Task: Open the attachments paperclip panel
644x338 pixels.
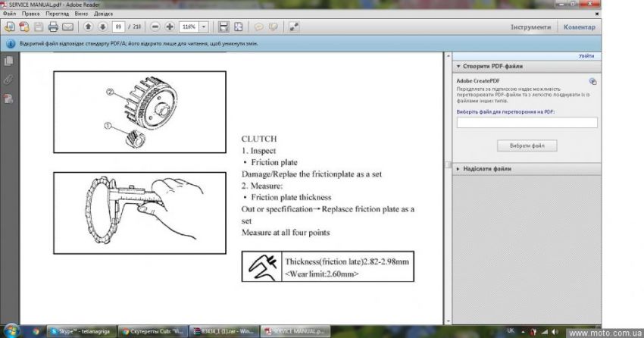Action: click(x=8, y=79)
